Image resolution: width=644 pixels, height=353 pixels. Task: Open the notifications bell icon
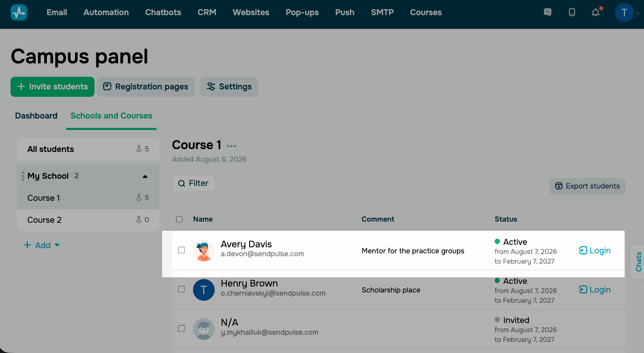click(x=596, y=12)
